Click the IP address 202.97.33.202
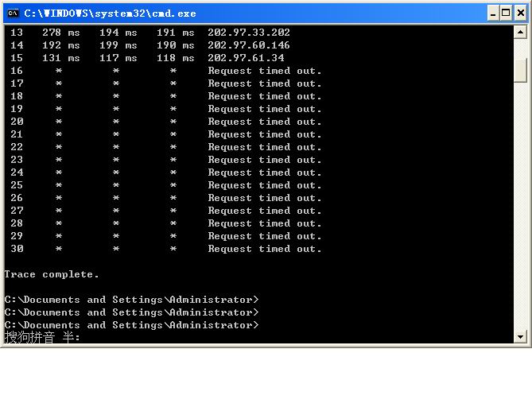 (x=249, y=33)
